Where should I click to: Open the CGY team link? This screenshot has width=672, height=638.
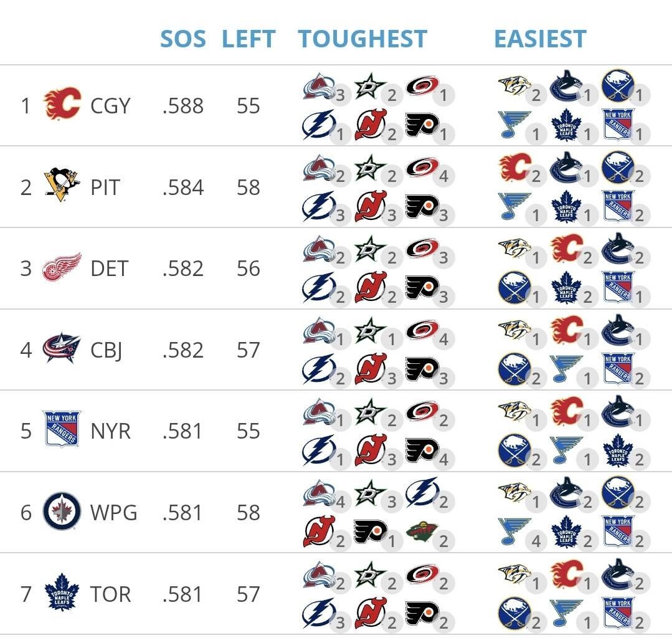pyautogui.click(x=110, y=106)
